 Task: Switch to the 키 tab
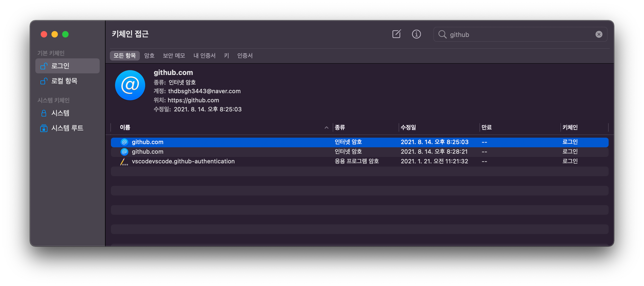click(x=226, y=56)
